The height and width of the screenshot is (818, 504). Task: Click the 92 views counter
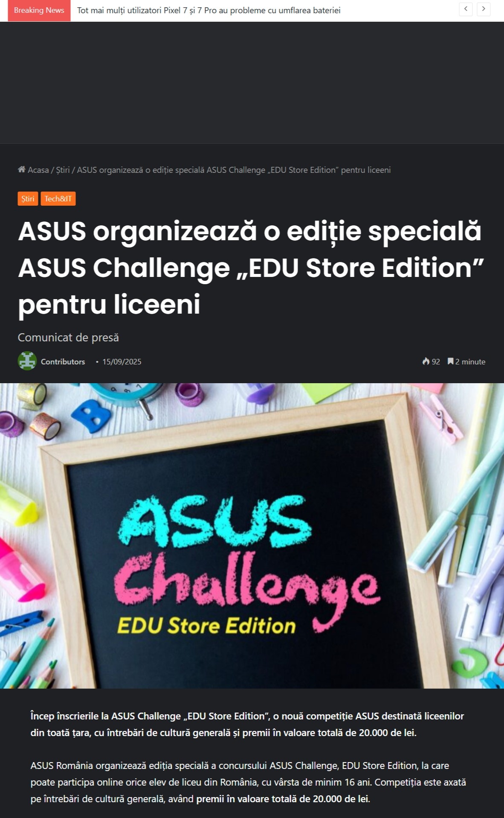click(436, 361)
